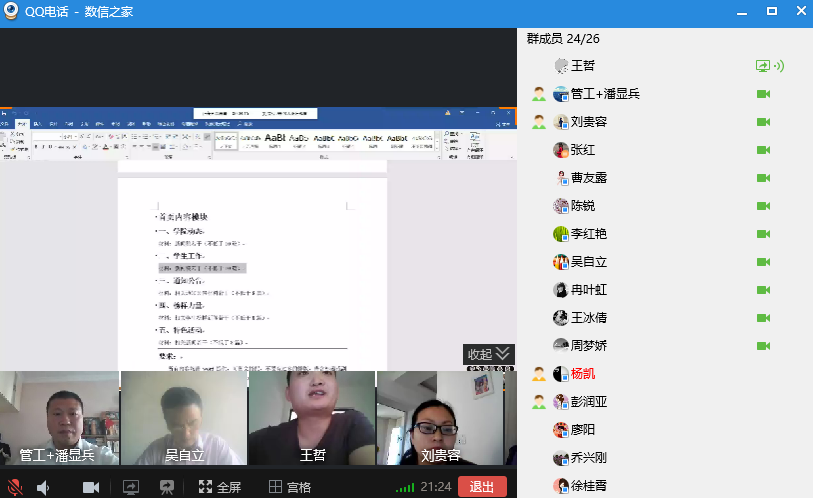Image resolution: width=813 pixels, height=498 pixels.
Task: Click the green person icon beside 彭润亚
Action: tap(539, 402)
